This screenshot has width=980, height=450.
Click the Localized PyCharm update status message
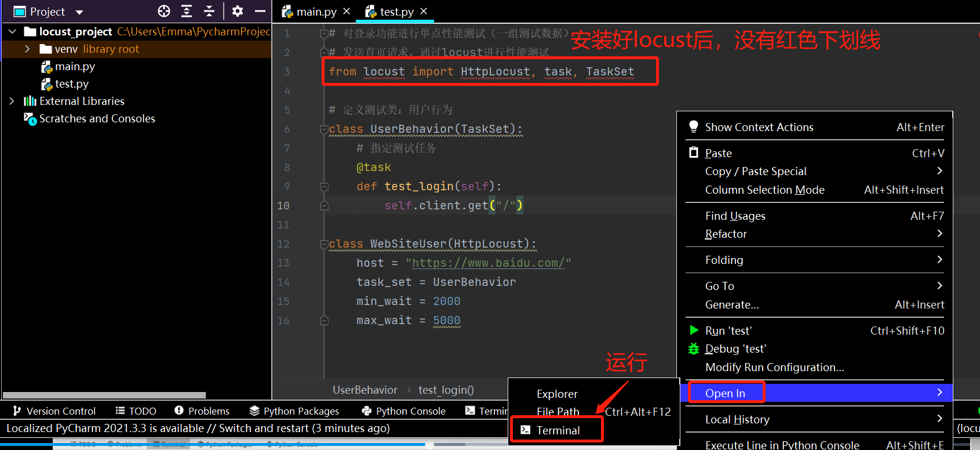point(198,428)
